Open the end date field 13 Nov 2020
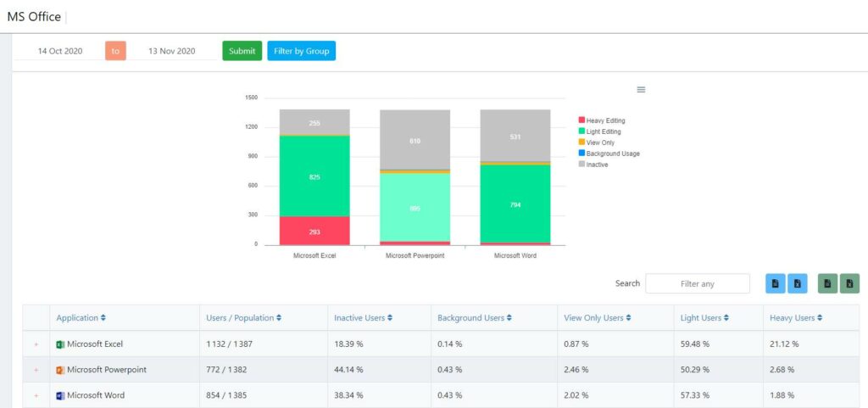868x408 pixels. tap(171, 51)
